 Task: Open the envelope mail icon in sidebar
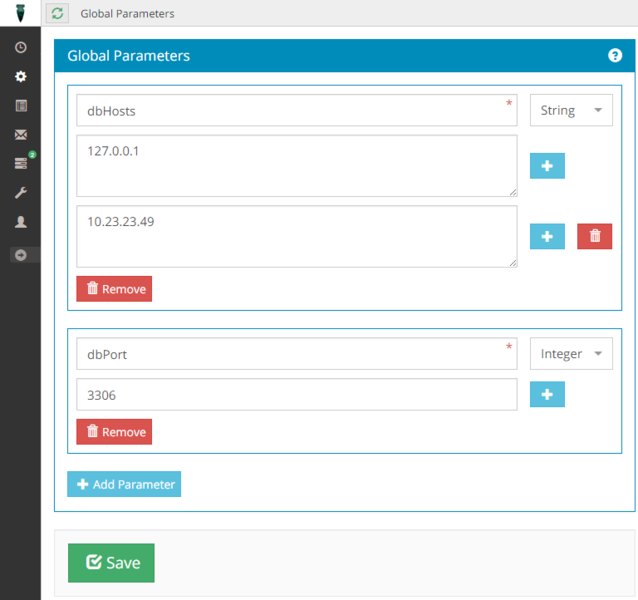click(21, 135)
